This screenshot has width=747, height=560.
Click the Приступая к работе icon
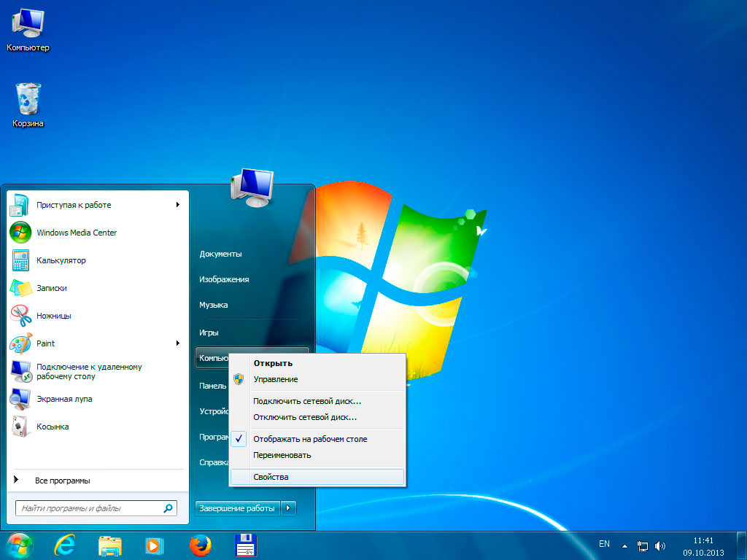pos(20,205)
